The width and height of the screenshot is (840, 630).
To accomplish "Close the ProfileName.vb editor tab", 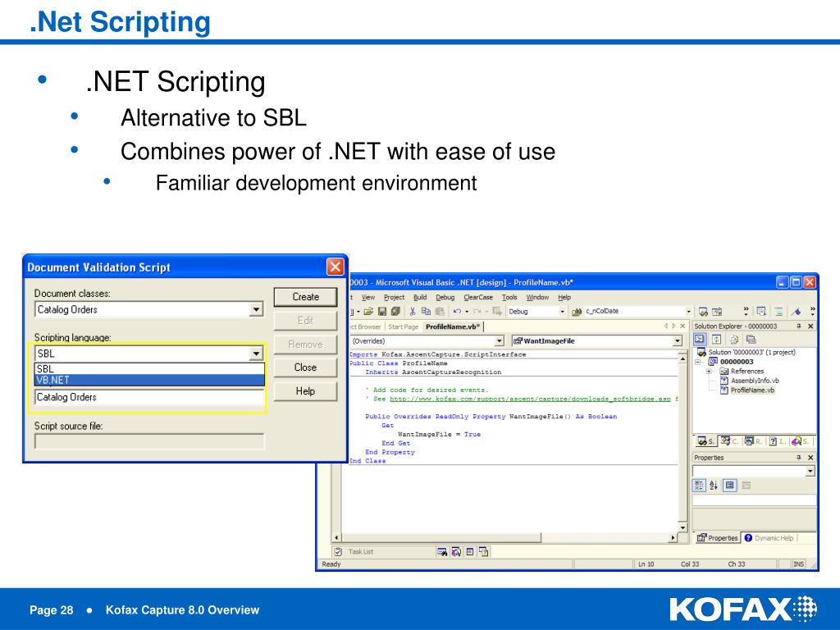I will coord(682,326).
